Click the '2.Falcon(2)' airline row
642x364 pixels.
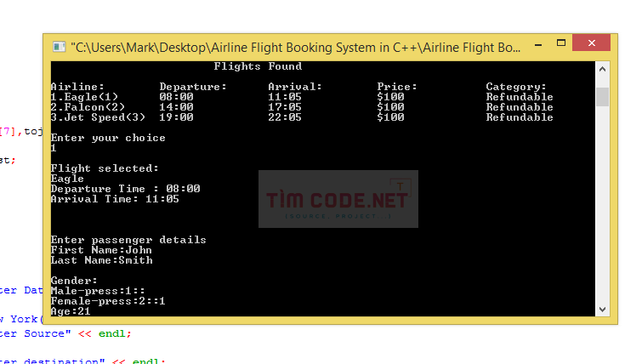coord(88,107)
